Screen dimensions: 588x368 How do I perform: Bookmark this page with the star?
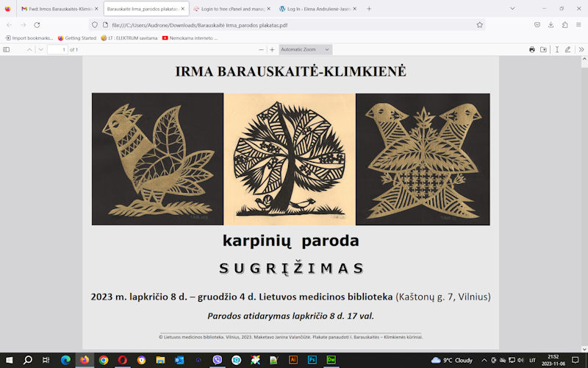(480, 25)
